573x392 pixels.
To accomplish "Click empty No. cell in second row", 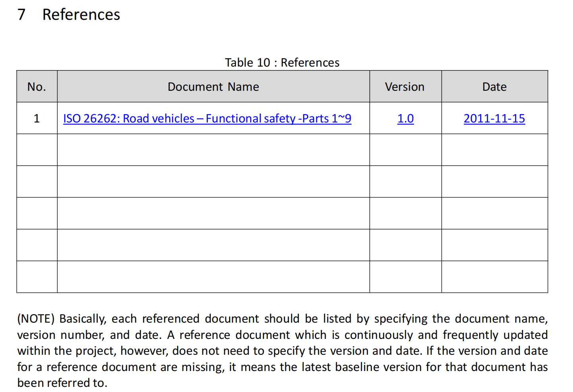I will (37, 150).
